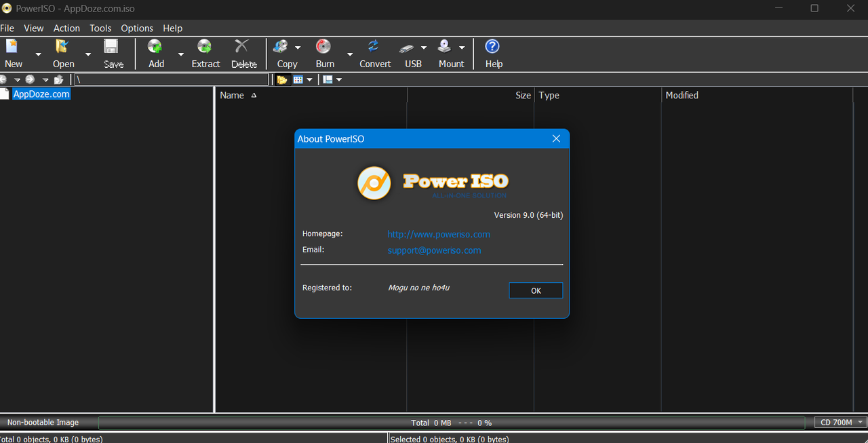
Task: Open the http://www.poweriso.com homepage link
Action: [439, 234]
